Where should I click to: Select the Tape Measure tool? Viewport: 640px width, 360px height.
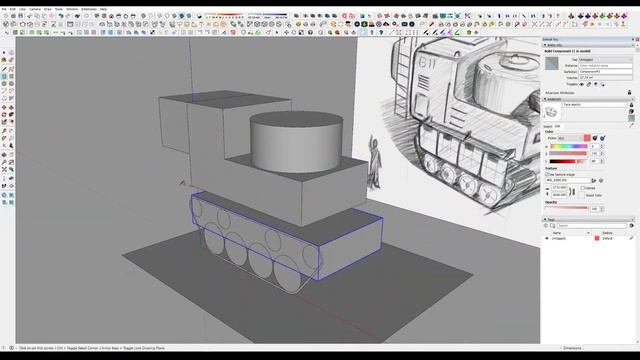(x=4, y=131)
